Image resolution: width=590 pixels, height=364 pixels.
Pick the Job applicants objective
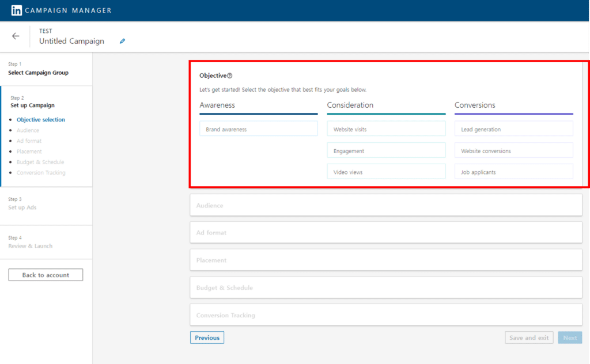513,172
